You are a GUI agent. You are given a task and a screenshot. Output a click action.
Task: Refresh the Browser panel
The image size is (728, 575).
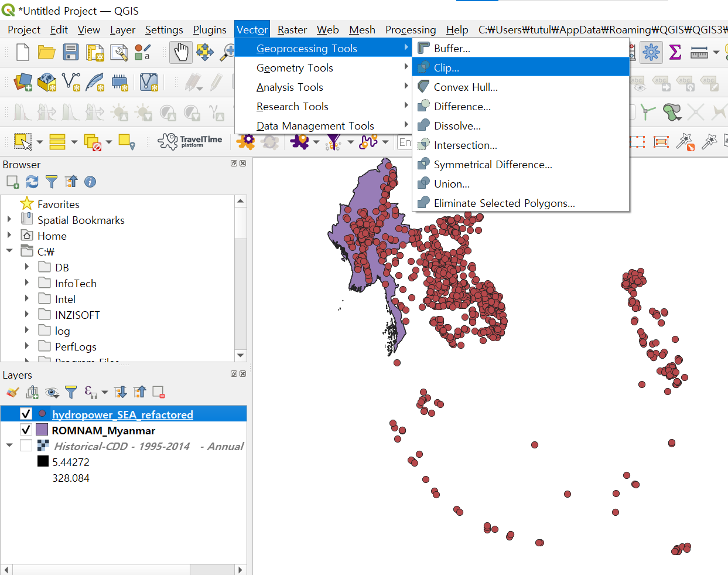[x=32, y=182]
